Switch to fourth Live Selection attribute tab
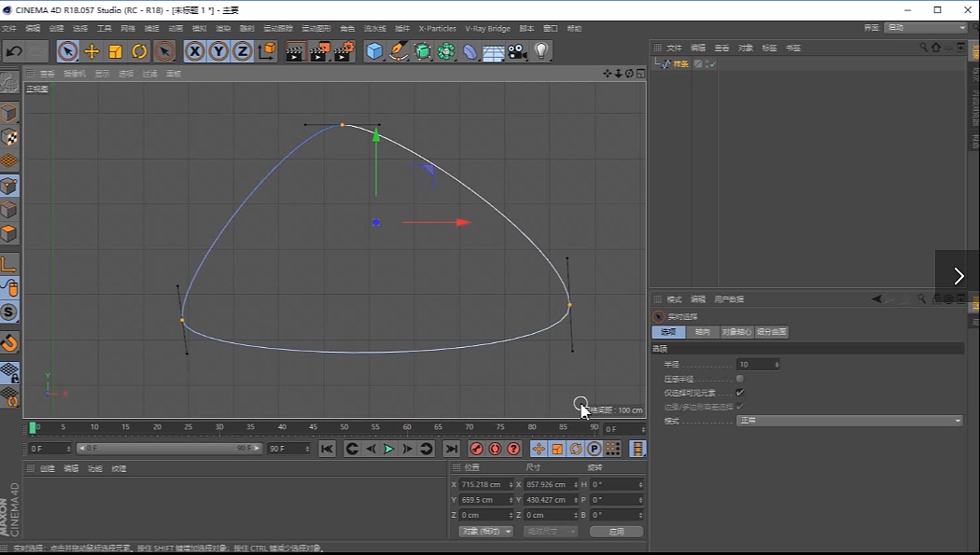The height and width of the screenshot is (555, 980). pyautogui.click(x=771, y=332)
